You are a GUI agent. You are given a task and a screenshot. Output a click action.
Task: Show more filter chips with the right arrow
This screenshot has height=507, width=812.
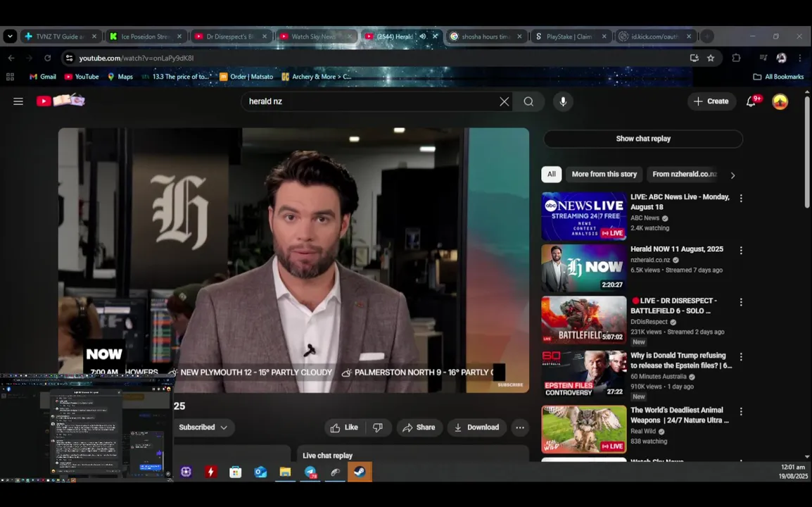pyautogui.click(x=732, y=175)
